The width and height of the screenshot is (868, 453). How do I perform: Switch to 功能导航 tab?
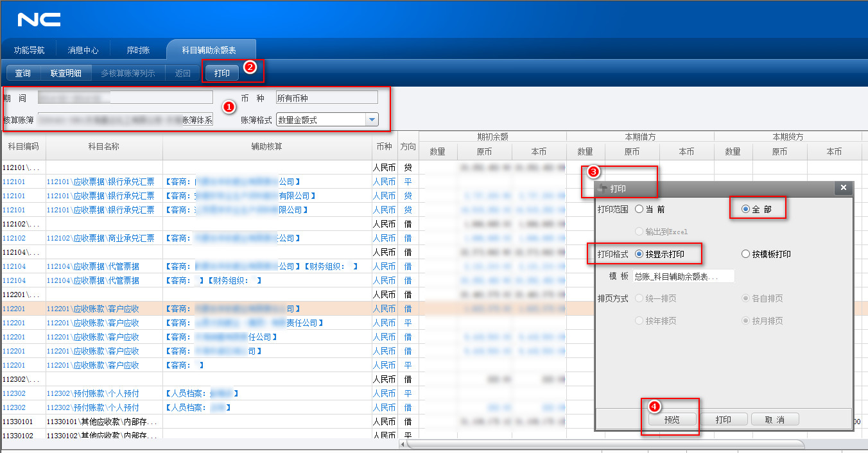click(x=29, y=50)
